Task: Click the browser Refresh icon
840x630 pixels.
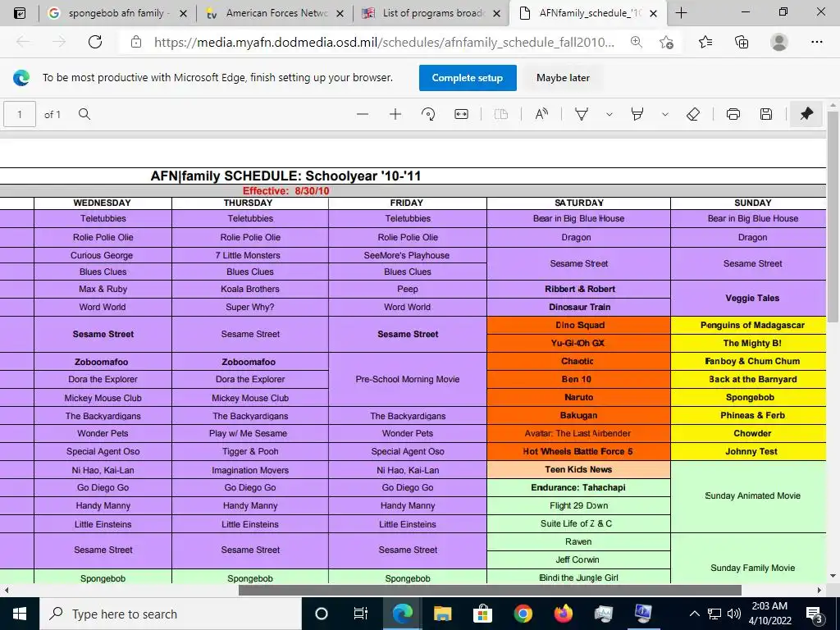Action: (x=95, y=42)
